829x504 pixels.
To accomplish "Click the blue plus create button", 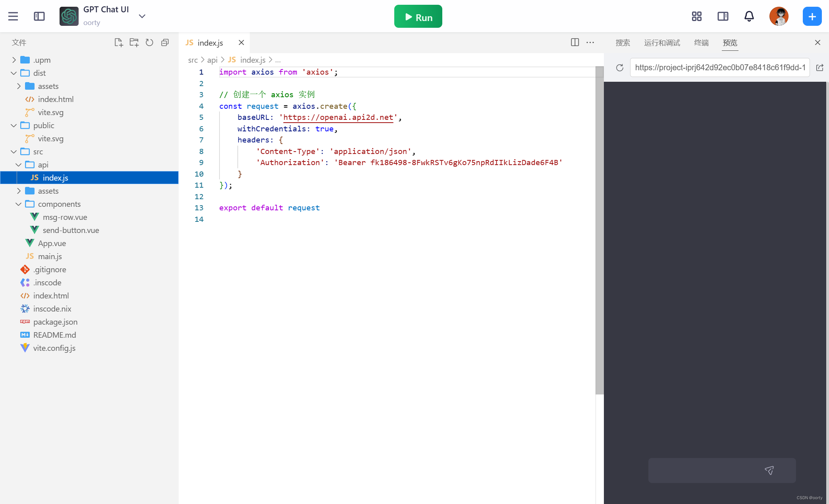I will click(812, 16).
